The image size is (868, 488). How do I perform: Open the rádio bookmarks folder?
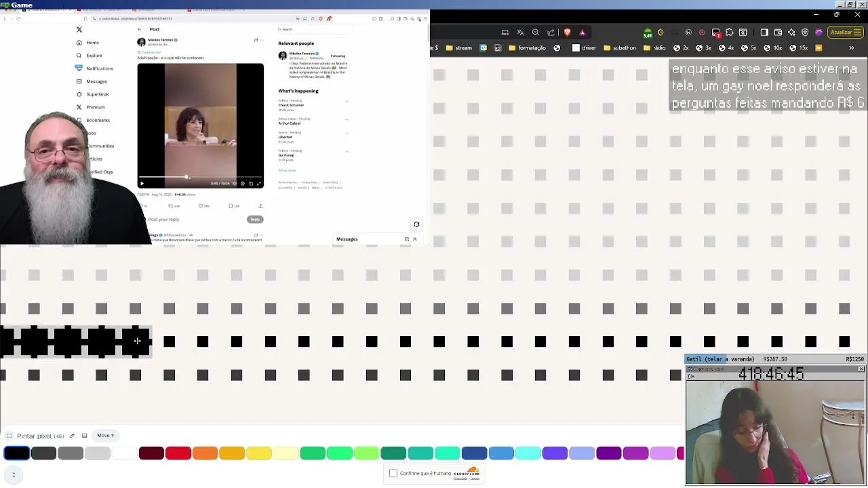pyautogui.click(x=654, y=48)
